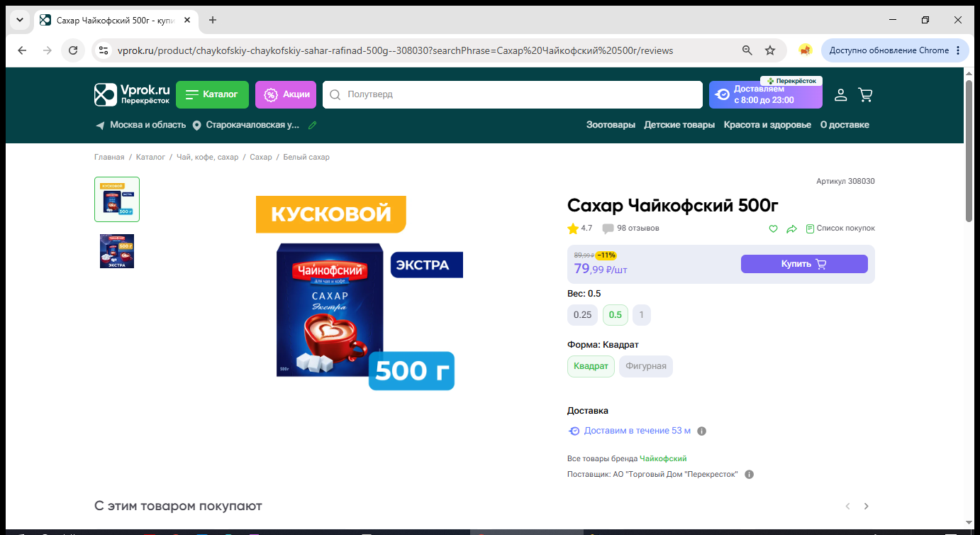
Task: Close the Сахар Чайкофский browser tab
Action: tap(187, 20)
